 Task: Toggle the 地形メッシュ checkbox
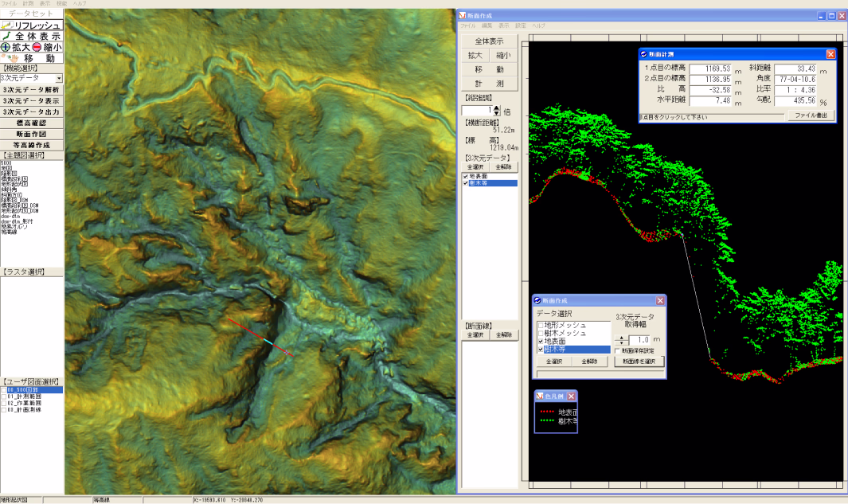(541, 326)
